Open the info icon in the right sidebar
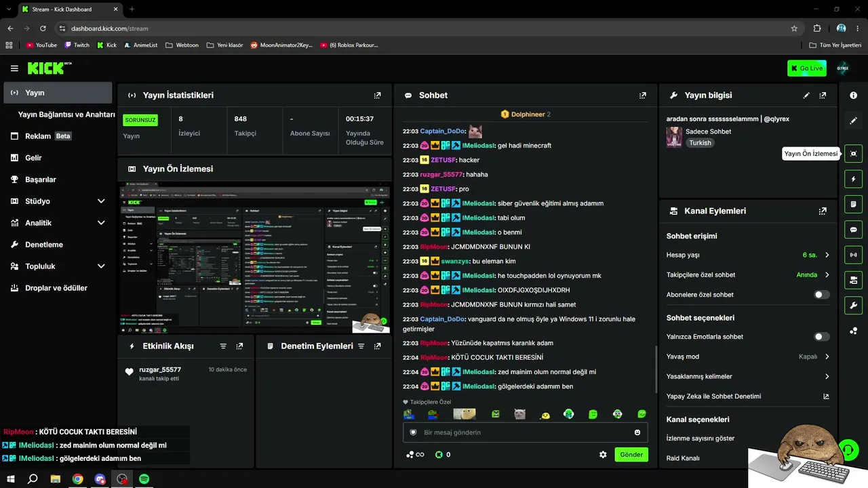 coord(853,96)
